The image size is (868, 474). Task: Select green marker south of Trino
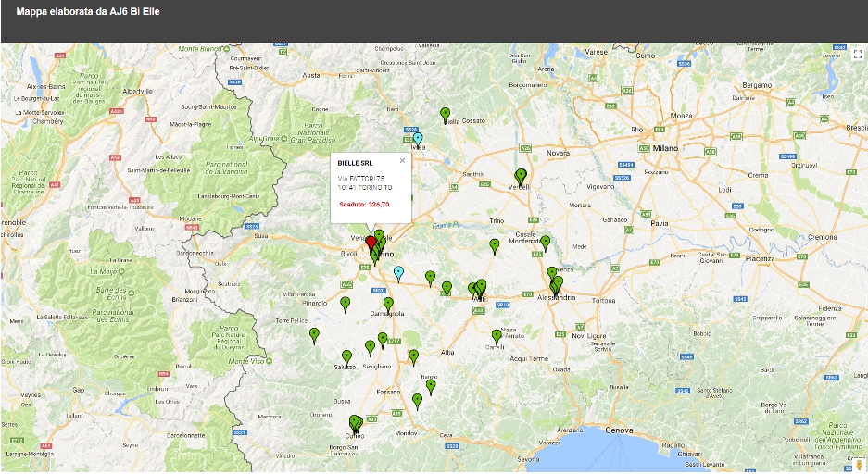pos(495,246)
